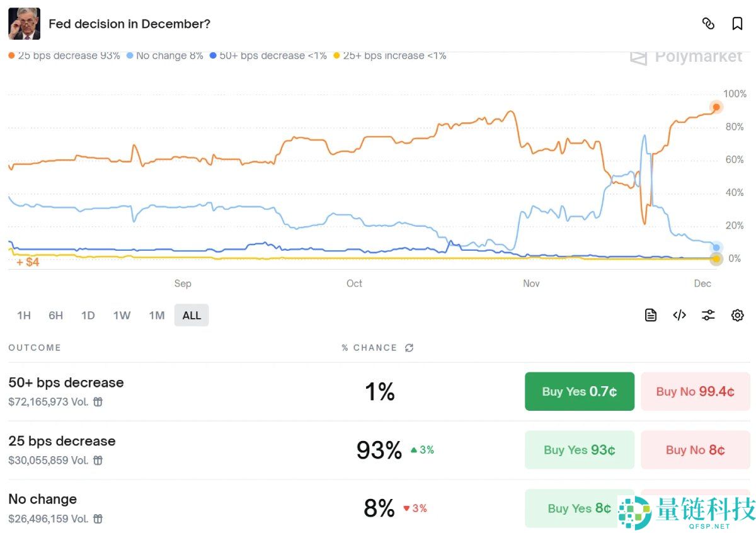756x533 pixels.
Task: Click the Powell market thumbnail image
Action: coord(24,24)
